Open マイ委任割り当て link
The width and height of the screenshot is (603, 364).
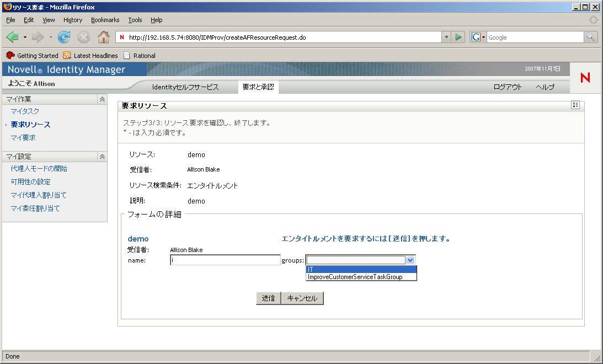pyautogui.click(x=35, y=208)
